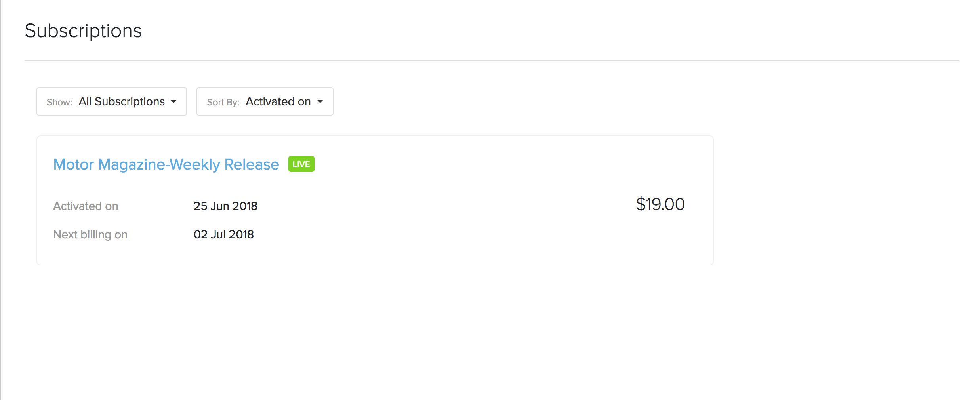The image size is (980, 400).
Task: Click the $19.00 subscription price
Action: (660, 204)
